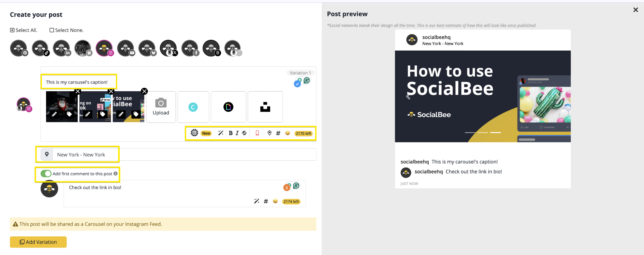Select the X (Twitter) profile avatar
The image size is (644, 255).
(x=168, y=48)
